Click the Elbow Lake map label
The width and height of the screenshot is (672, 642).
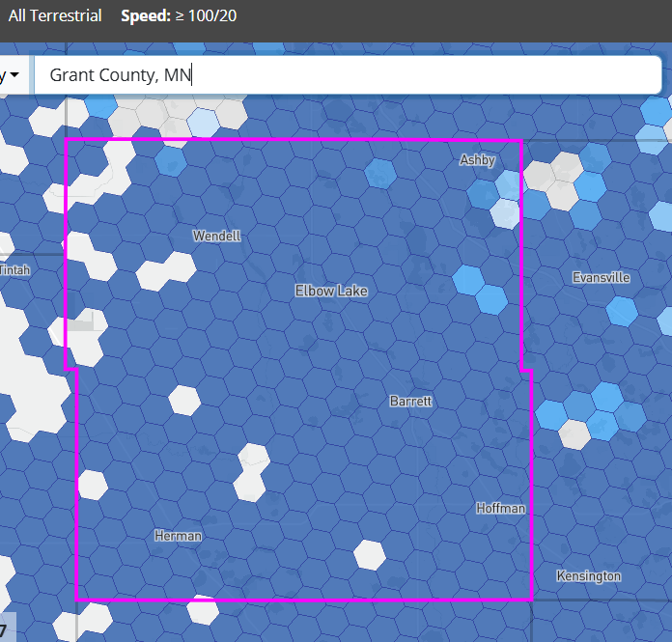(331, 291)
